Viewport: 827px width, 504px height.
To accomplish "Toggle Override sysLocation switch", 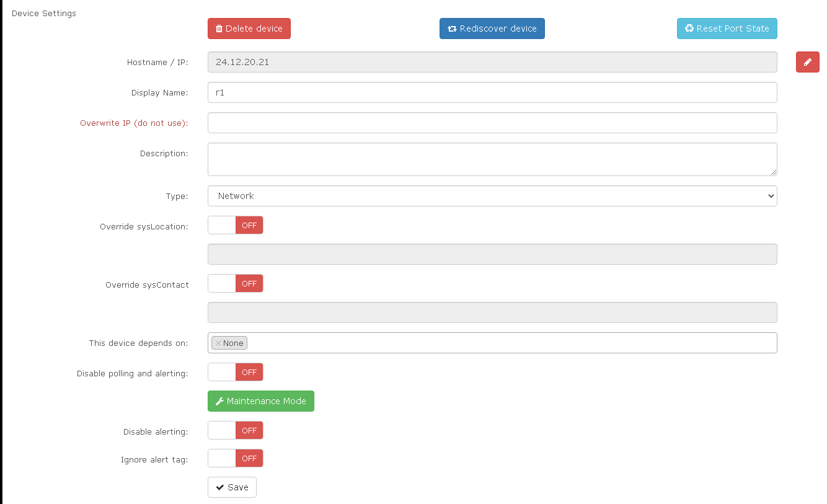I will [x=236, y=226].
